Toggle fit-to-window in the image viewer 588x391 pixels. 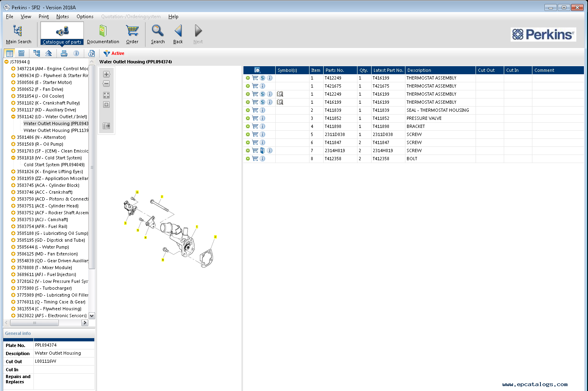pyautogui.click(x=106, y=105)
